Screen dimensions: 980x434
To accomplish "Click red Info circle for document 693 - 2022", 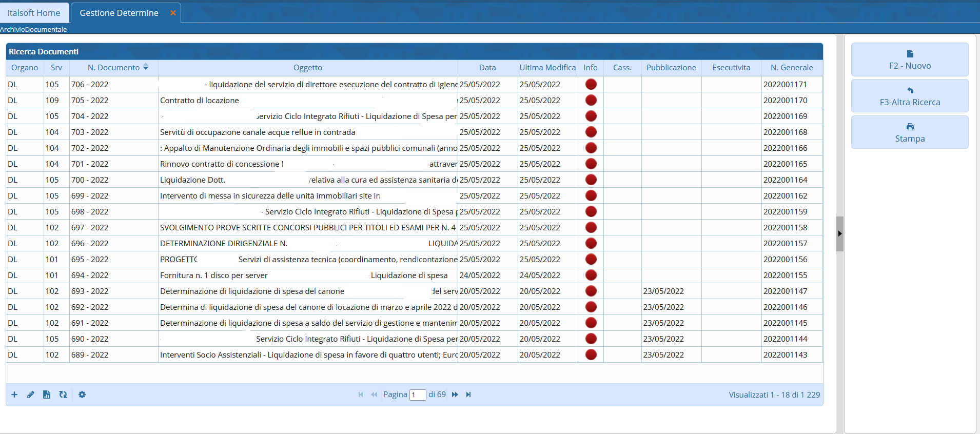I will [591, 291].
